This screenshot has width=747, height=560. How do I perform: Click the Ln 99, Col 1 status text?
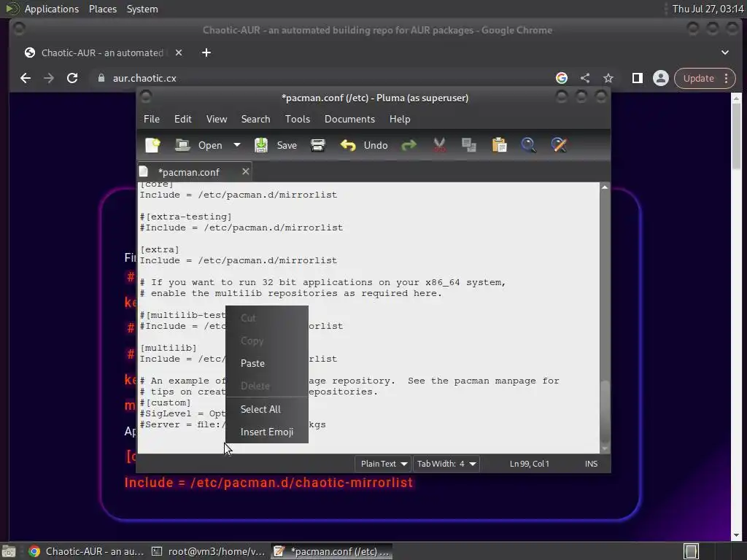530,464
